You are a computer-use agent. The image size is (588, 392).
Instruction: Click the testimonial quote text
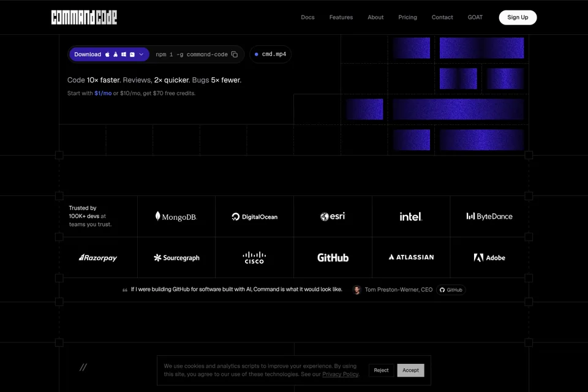point(236,289)
